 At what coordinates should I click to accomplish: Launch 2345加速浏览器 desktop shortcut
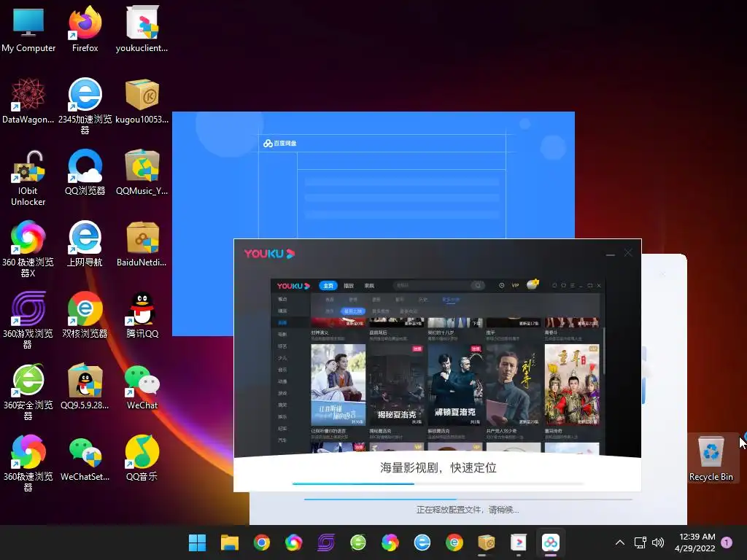[85, 106]
